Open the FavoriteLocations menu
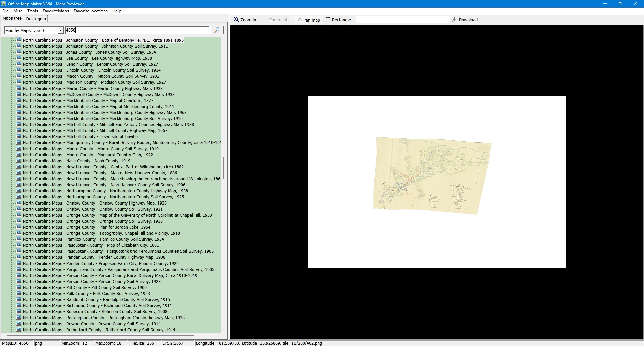This screenshot has width=644, height=346. point(91,11)
